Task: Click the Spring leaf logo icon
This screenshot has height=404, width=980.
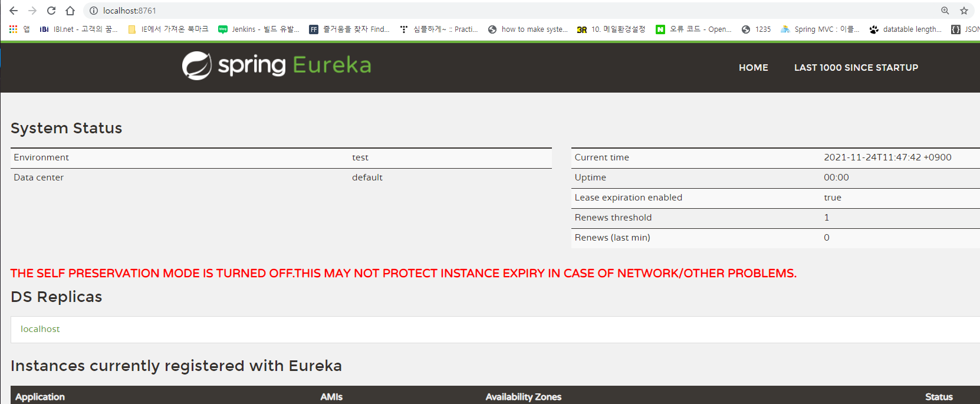Action: (197, 65)
